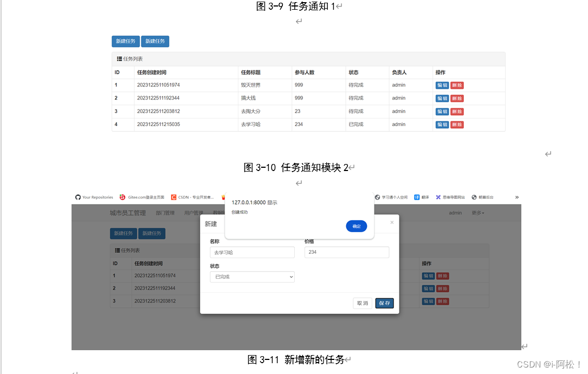Open the Your Repositories GitHub bookmark
This screenshot has width=588, height=374.
pyautogui.click(x=93, y=197)
